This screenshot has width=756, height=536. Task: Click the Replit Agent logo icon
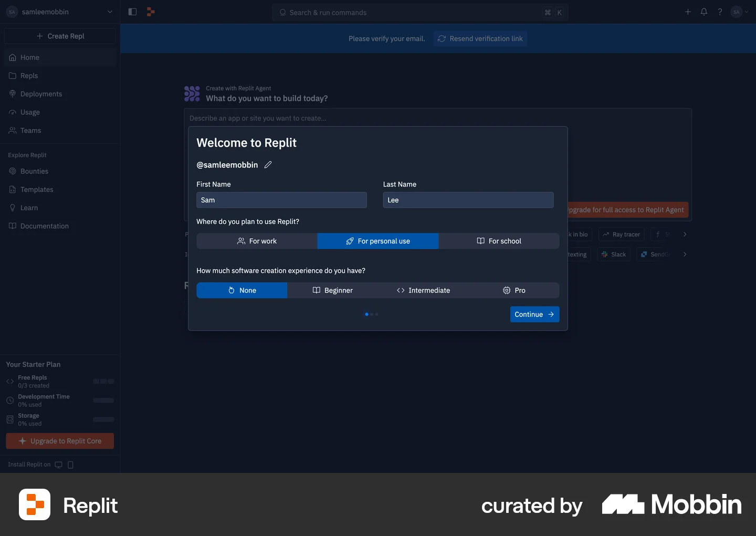[192, 94]
